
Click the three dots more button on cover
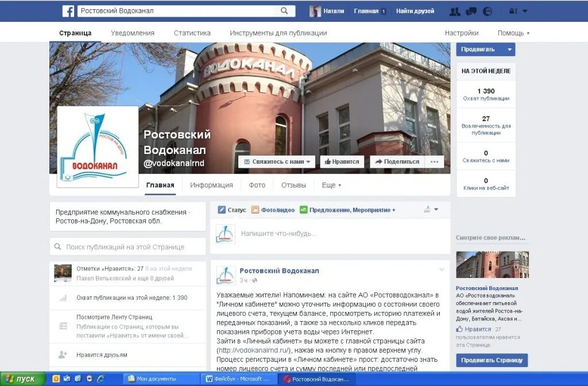click(434, 161)
